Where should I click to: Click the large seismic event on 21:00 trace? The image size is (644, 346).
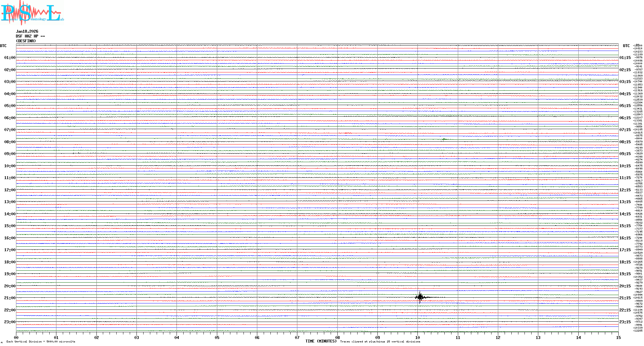420,297
